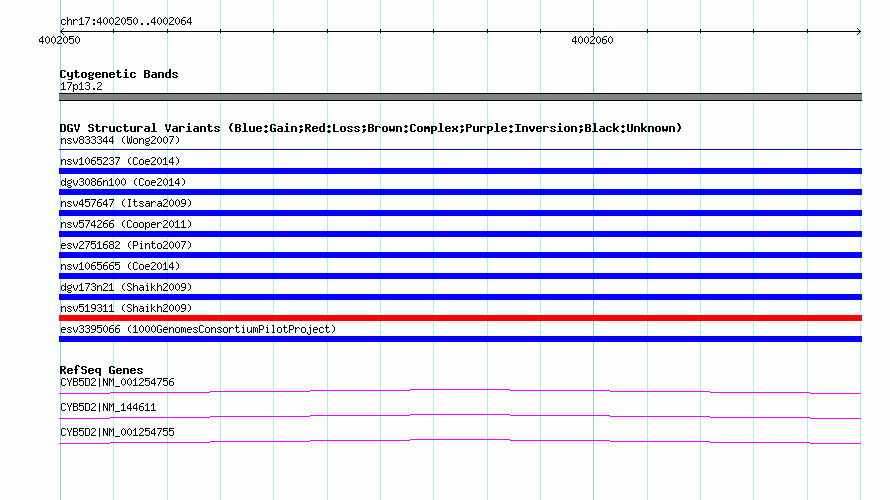The height and width of the screenshot is (500, 890).
Task: Click the red loss bar under nsv519311
Action: [x=460, y=318]
